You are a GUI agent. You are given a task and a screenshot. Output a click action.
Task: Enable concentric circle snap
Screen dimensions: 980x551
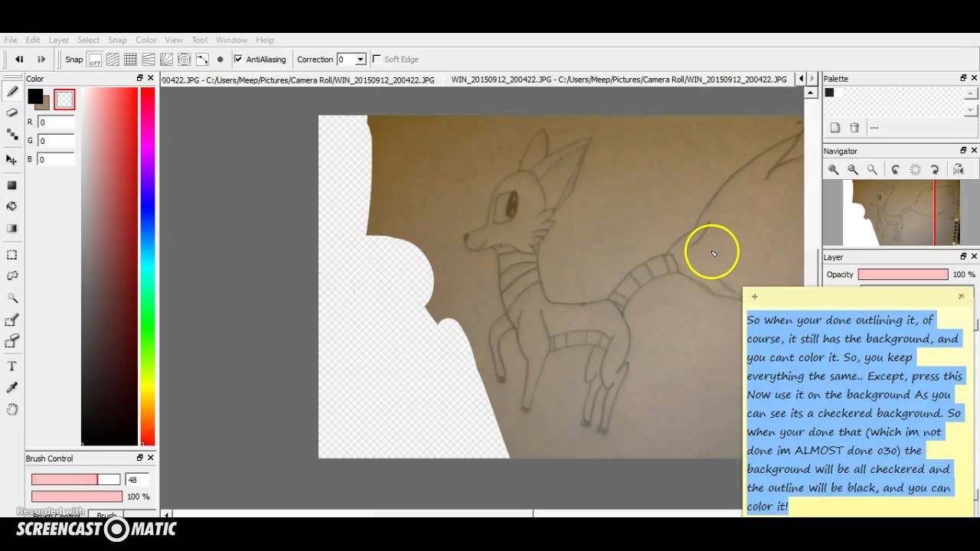point(185,59)
